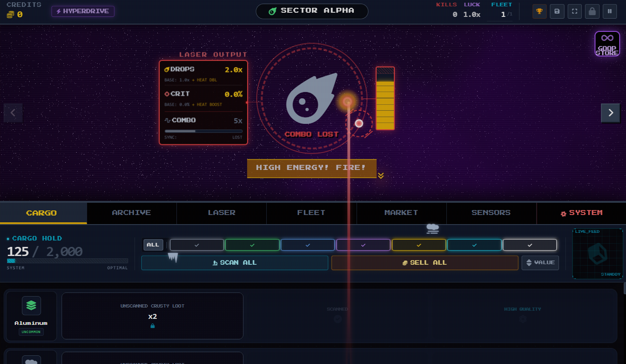The image size is (626, 364).
Task: Open the SENSORS tab
Action: coord(491,213)
